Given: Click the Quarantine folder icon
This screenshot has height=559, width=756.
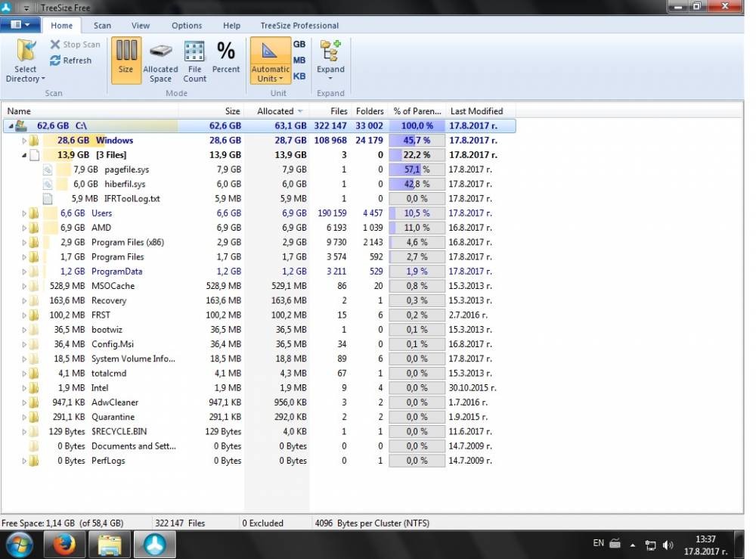Looking at the screenshot, I should [x=34, y=417].
